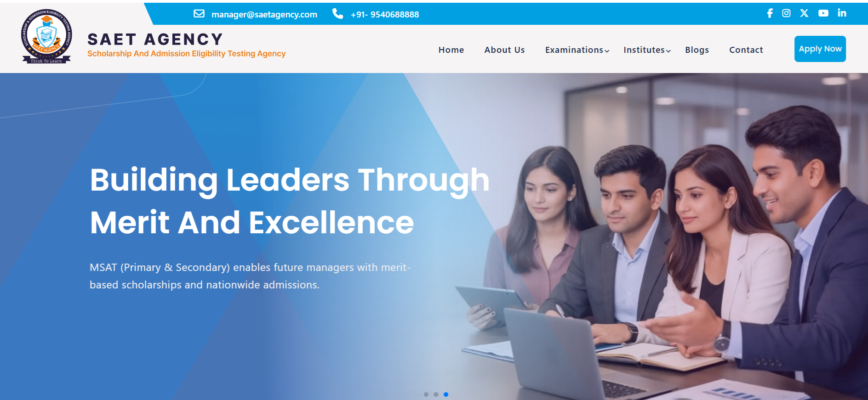Open the Facebook social icon
The image size is (868, 400).
[x=770, y=13]
